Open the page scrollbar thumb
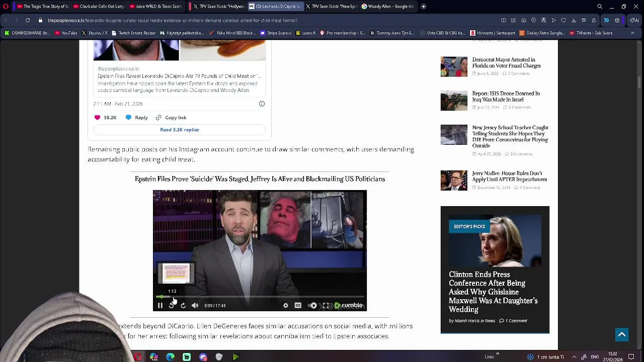This screenshot has height=362, width=644. tap(640, 81)
